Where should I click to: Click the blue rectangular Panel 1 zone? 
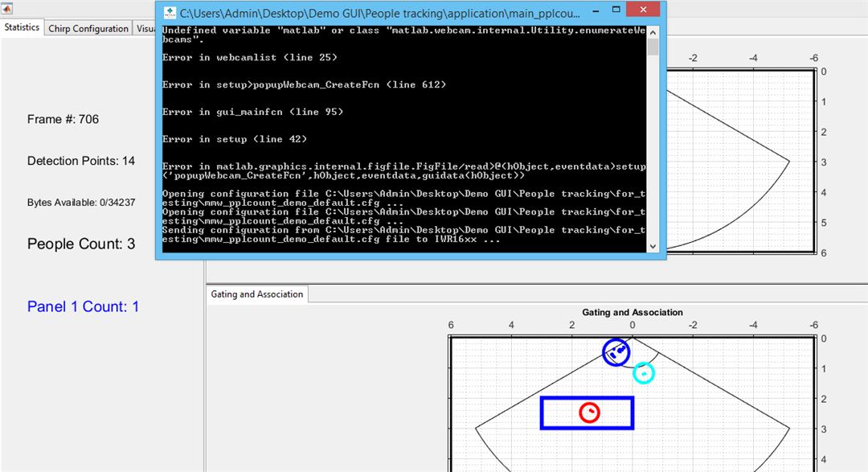coord(588,412)
